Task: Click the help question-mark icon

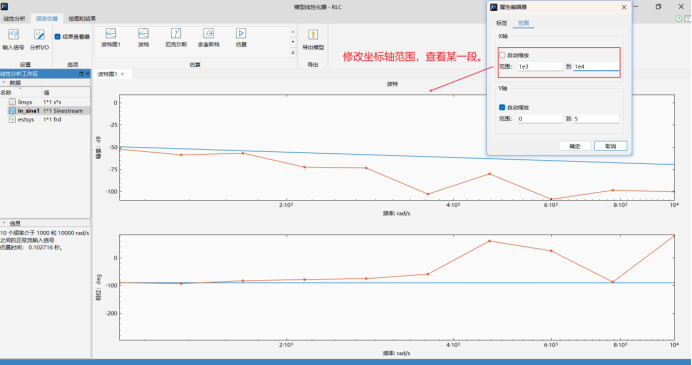Action: (x=679, y=19)
